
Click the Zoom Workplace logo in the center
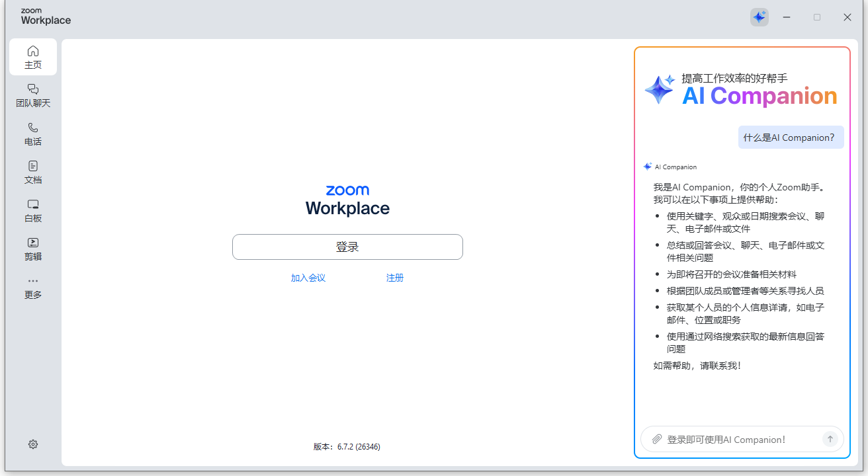tap(347, 199)
